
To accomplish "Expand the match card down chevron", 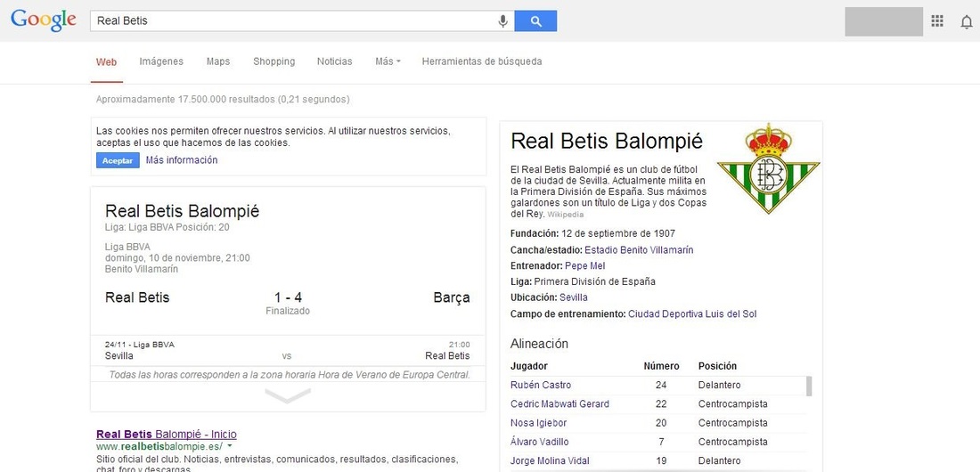I will pyautogui.click(x=288, y=395).
